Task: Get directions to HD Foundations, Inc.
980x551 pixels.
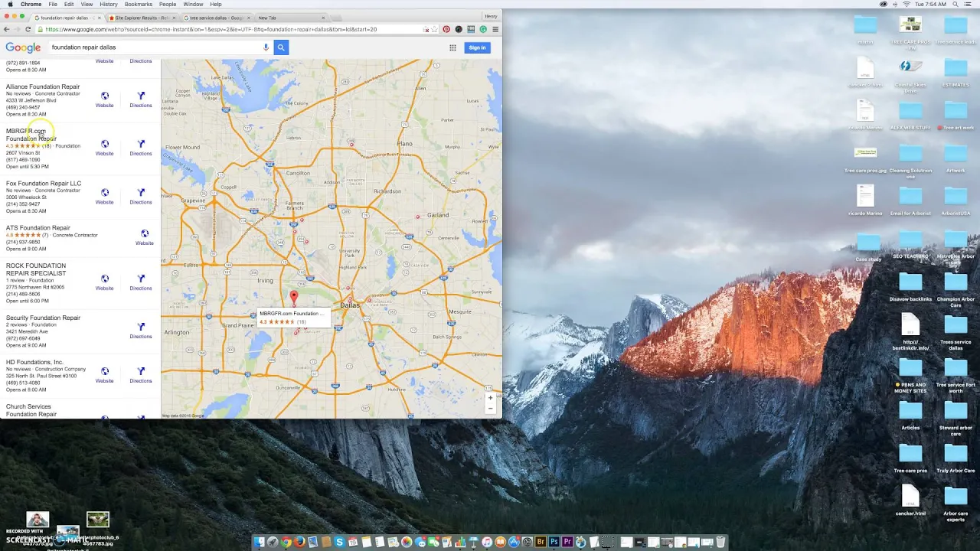Action: pos(141,375)
